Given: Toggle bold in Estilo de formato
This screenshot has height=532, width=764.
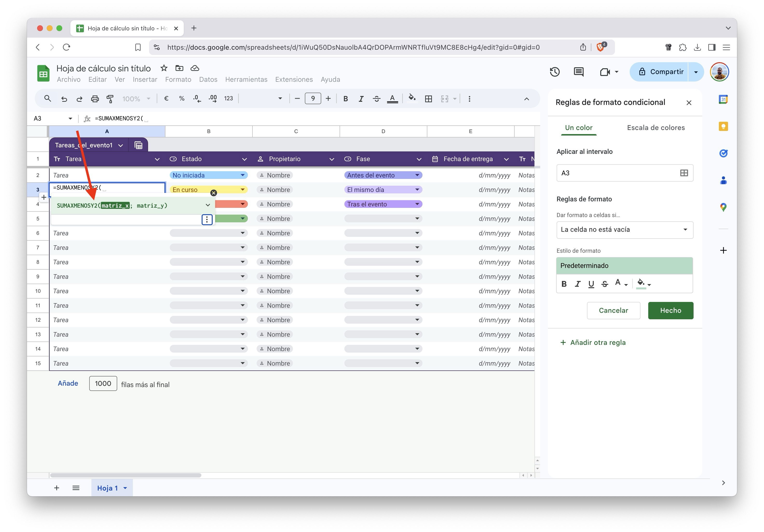Looking at the screenshot, I should click(564, 284).
